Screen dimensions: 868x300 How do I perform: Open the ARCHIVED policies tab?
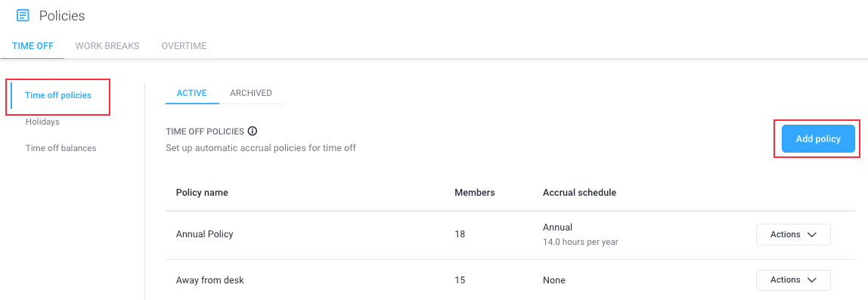(251, 93)
